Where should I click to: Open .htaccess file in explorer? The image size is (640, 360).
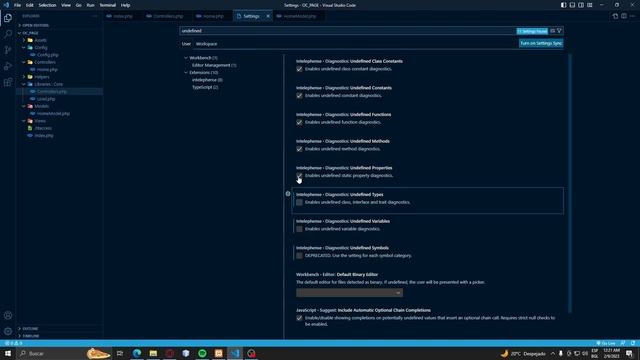coord(43,128)
